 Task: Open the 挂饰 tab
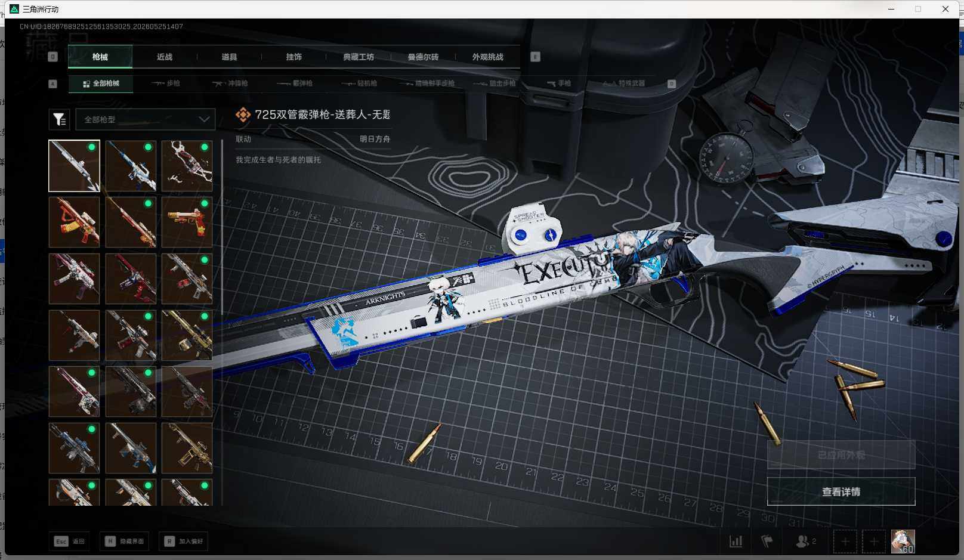pos(293,57)
